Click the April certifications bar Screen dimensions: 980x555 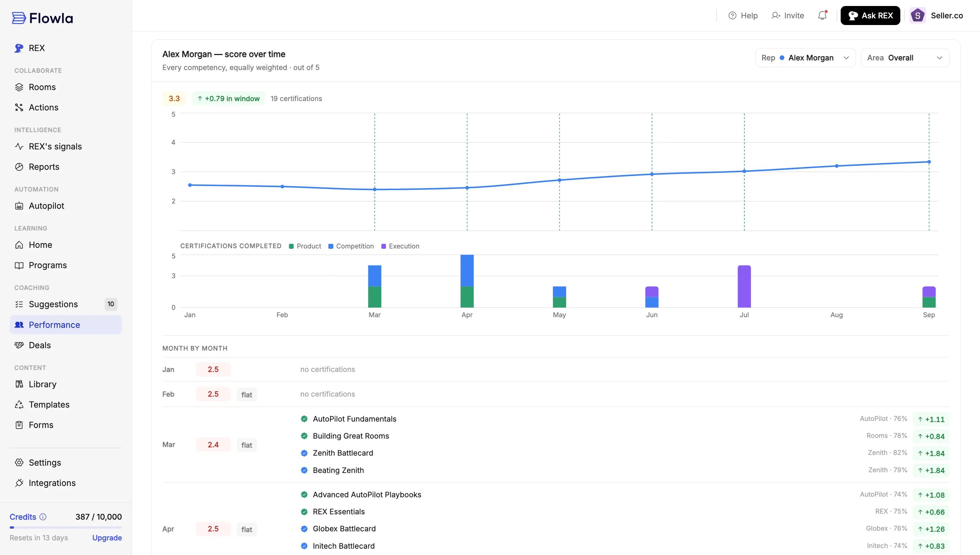[467, 281]
